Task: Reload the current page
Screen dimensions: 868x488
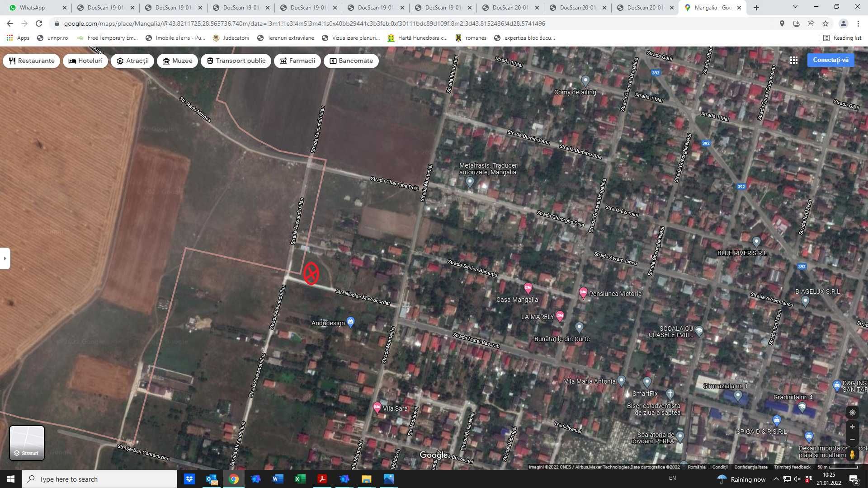Action: click(39, 23)
